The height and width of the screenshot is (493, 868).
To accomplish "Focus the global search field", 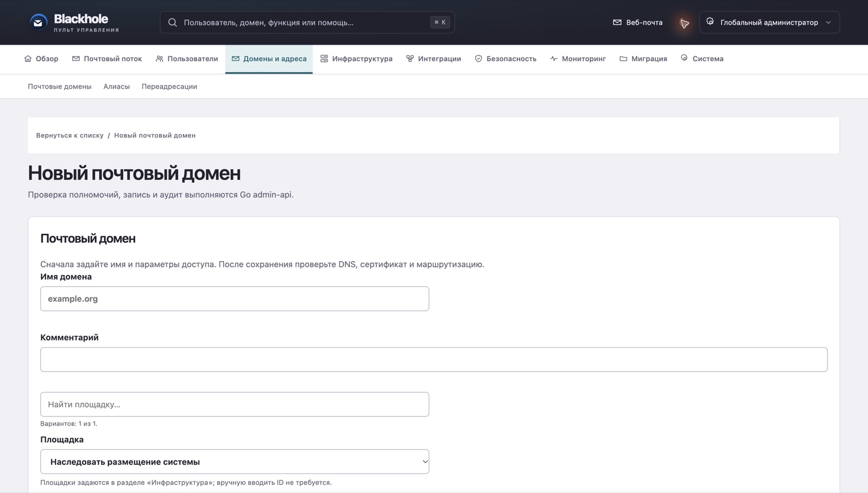I will [x=307, y=22].
